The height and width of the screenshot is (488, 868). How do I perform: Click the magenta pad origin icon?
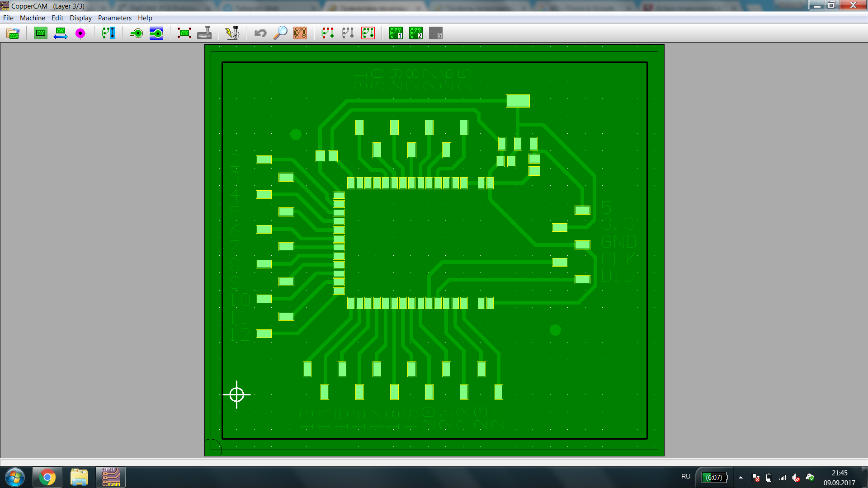(x=80, y=33)
